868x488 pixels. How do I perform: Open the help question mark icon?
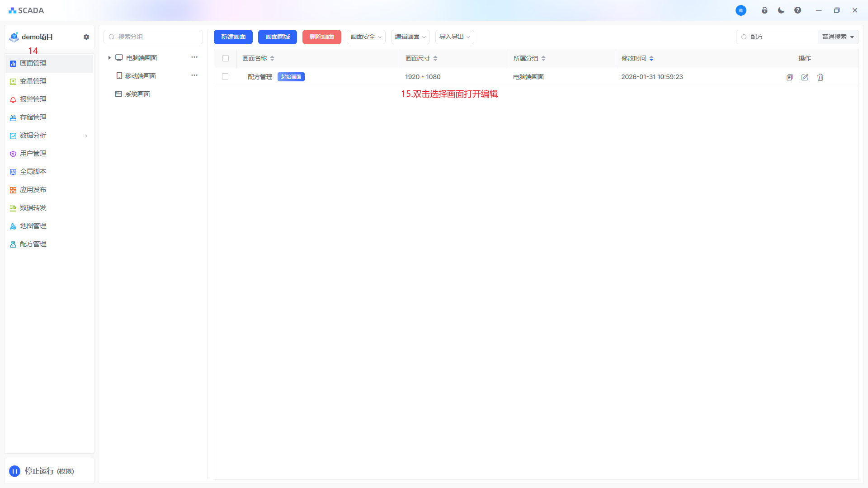797,10
